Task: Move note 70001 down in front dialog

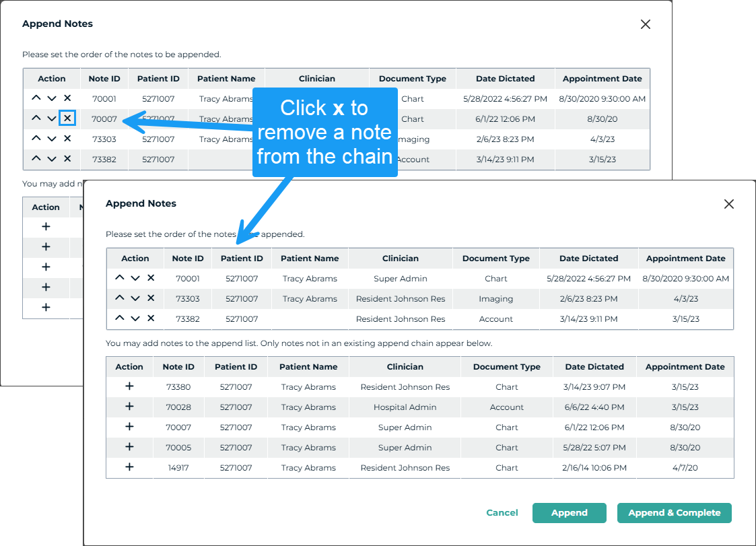Action: point(135,278)
